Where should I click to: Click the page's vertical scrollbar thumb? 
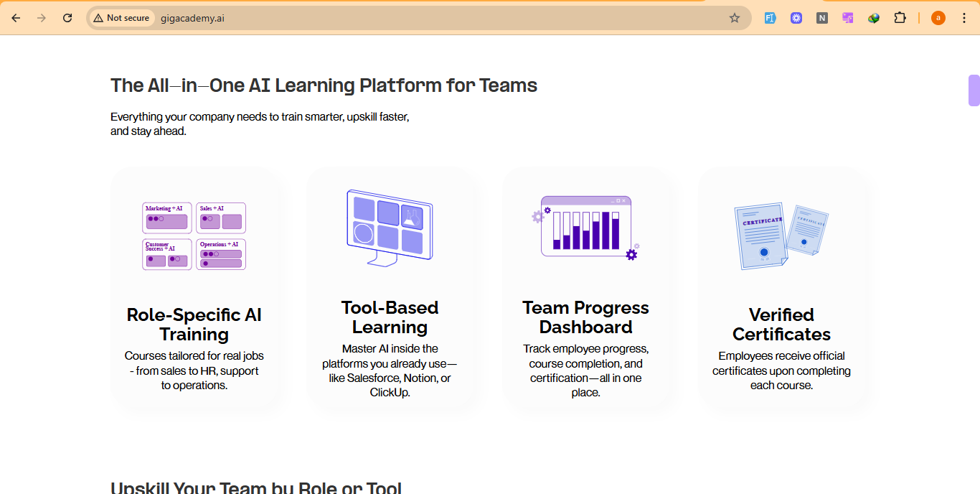974,90
